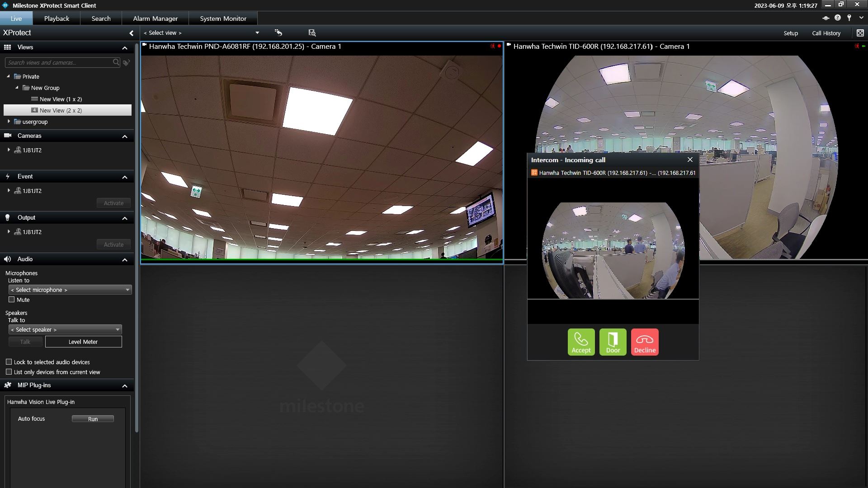The width and height of the screenshot is (868, 488).
Task: Go to the System Monitor tab
Action: click(x=223, y=19)
